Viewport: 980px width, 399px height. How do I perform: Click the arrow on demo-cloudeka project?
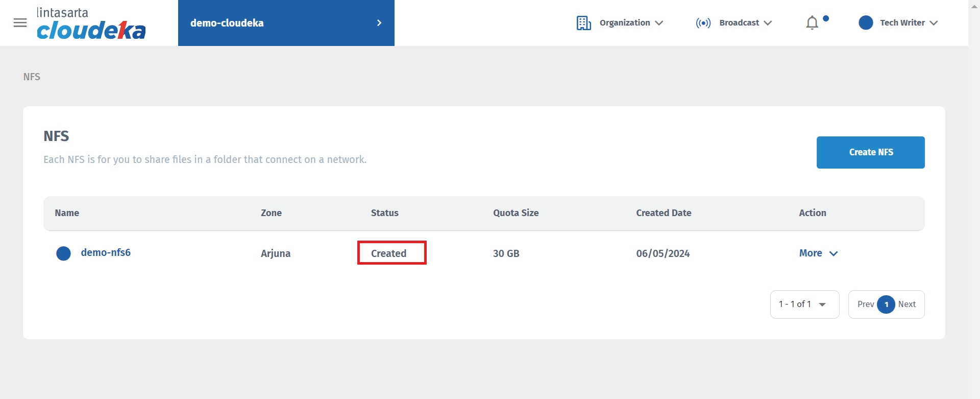379,23
